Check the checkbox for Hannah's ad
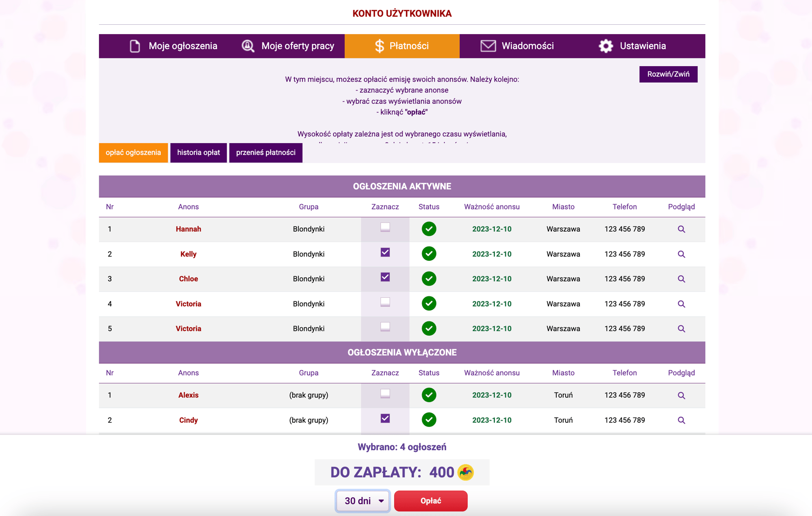Screen dimensions: 812x516 (x=385, y=227)
